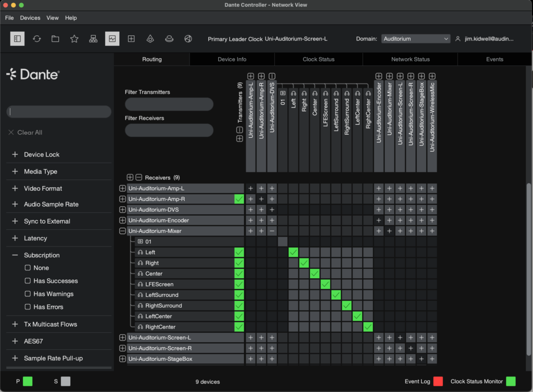
Task: Open the Devices menu
Action: [x=30, y=18]
